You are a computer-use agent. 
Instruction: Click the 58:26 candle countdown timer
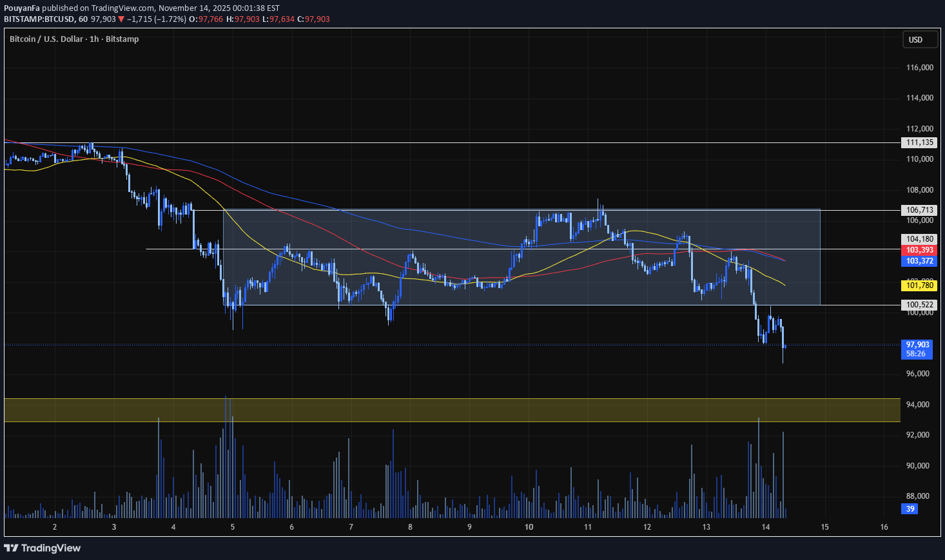(916, 353)
